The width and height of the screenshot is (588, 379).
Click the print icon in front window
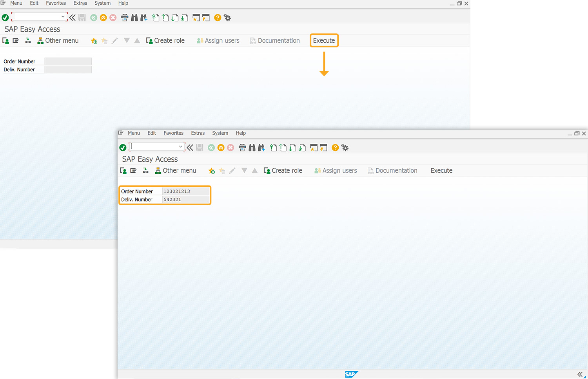point(242,148)
